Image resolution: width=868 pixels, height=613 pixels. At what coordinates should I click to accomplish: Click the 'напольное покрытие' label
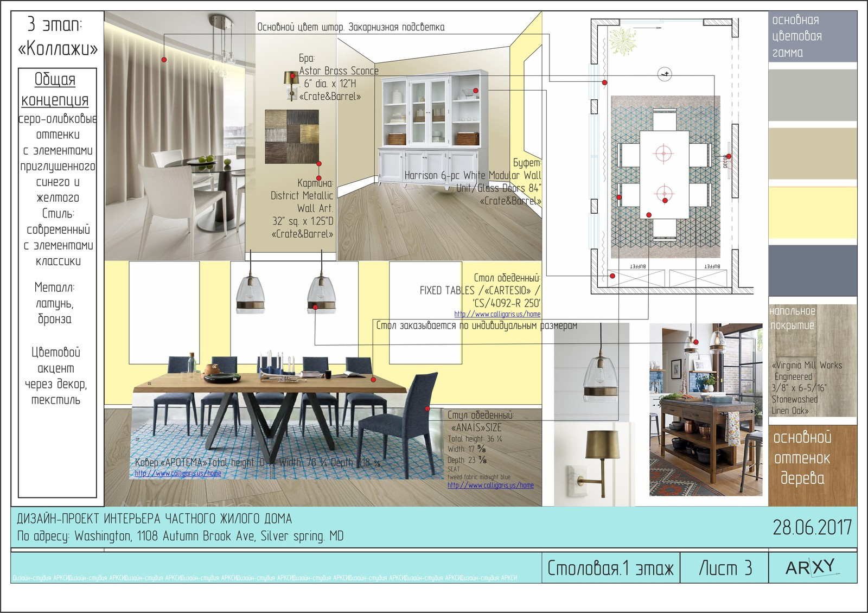(793, 318)
